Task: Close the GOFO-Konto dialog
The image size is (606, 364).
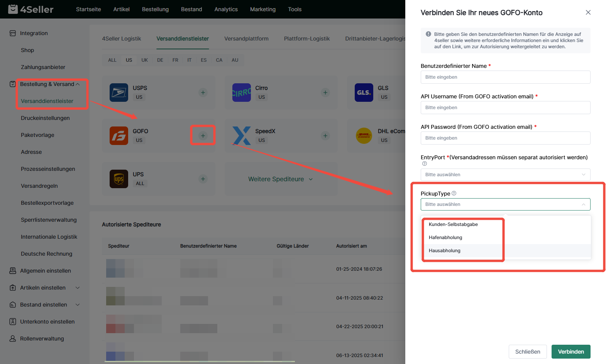Action: (x=588, y=12)
